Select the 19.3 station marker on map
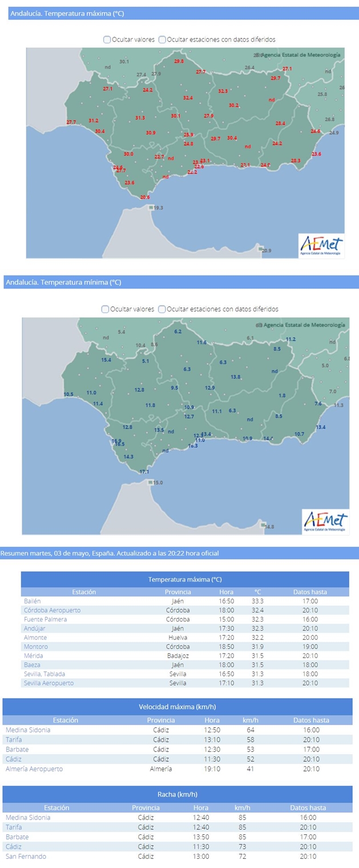Image resolution: width=359 pixels, height=868 pixels. 150,208
